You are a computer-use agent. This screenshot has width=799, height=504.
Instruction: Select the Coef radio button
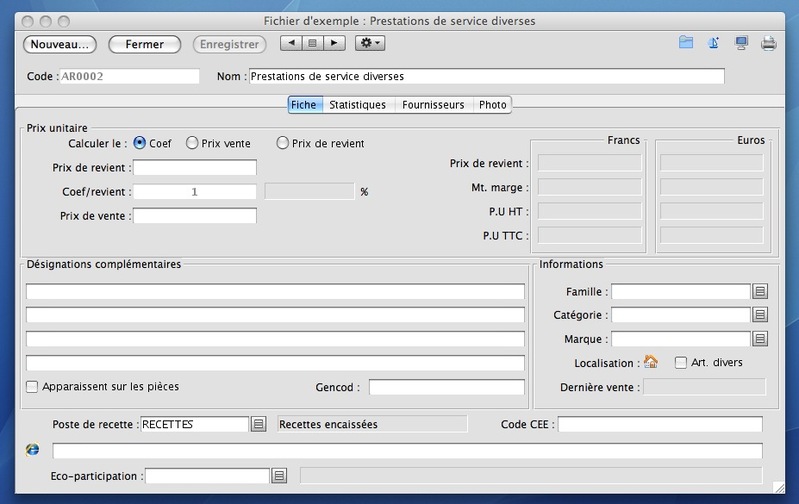point(139,143)
